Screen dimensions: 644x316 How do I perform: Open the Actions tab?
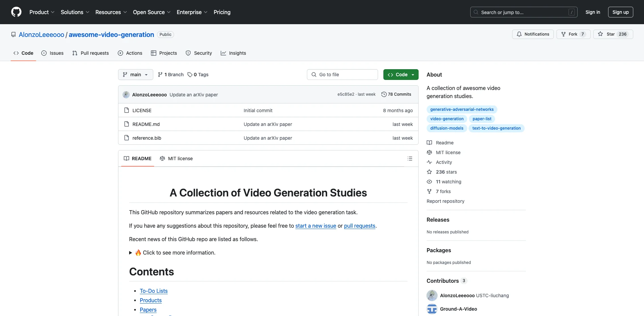point(130,53)
